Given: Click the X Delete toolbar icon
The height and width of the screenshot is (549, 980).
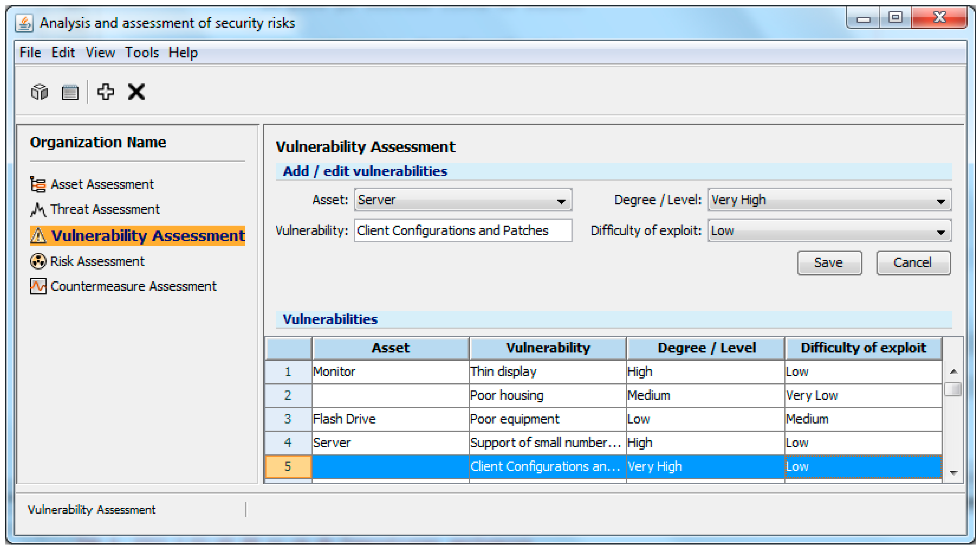Looking at the screenshot, I should coord(136,92).
